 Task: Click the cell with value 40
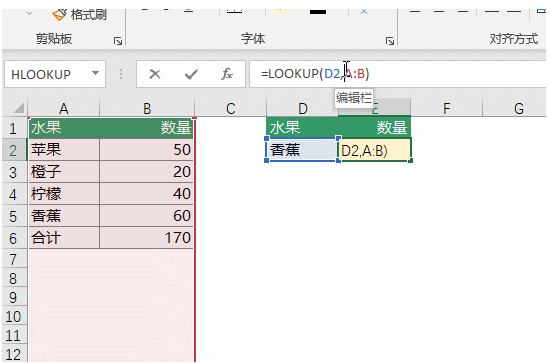(146, 194)
